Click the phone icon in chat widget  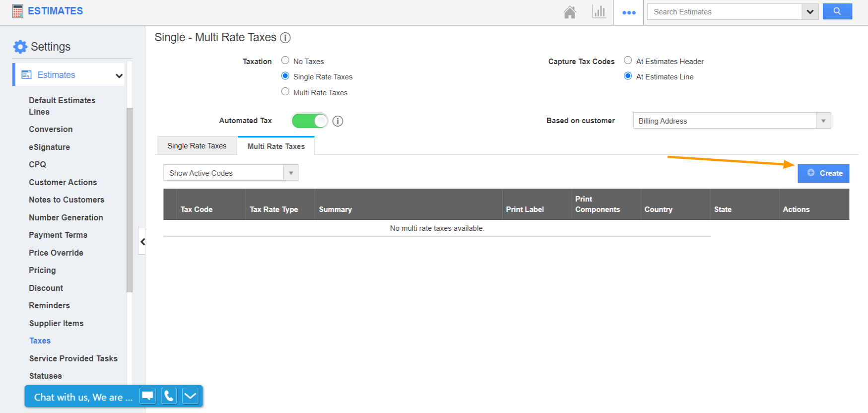tap(169, 396)
